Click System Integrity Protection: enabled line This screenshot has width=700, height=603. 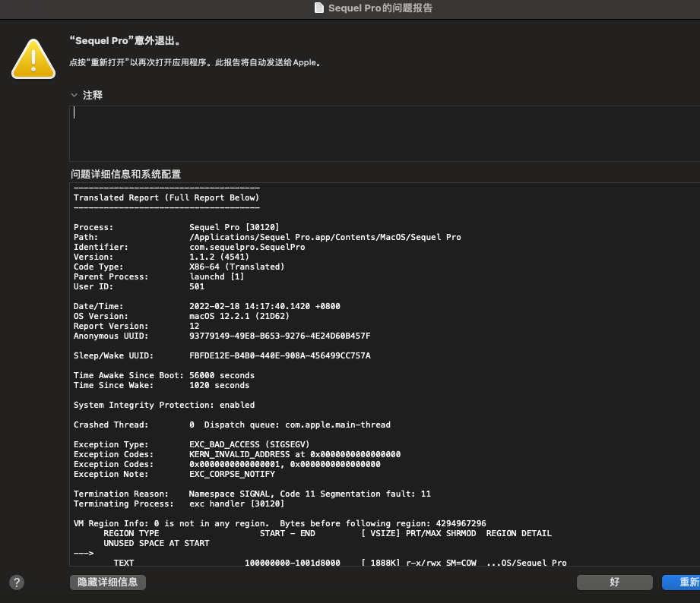[x=164, y=405]
